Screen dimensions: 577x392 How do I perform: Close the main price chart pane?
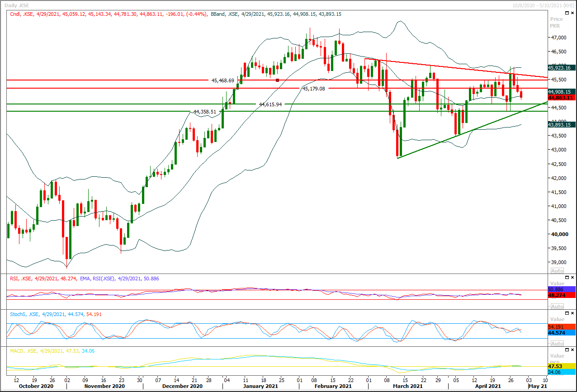point(572,14)
